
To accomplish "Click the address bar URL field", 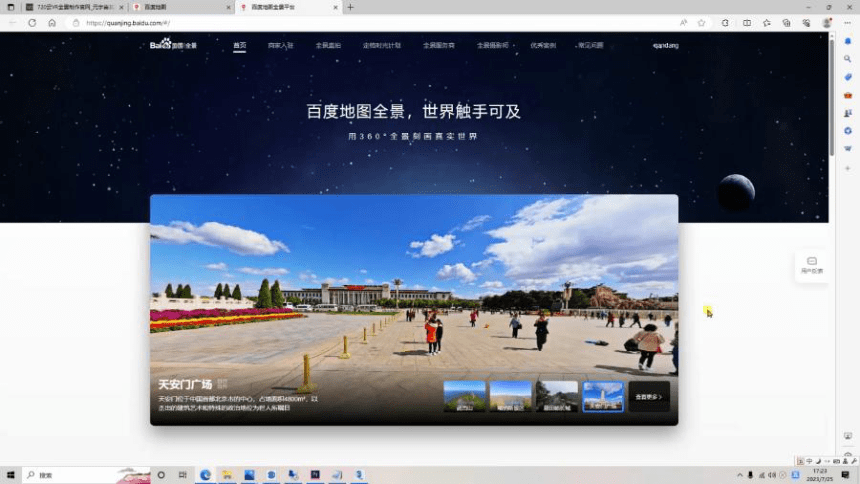I will click(x=378, y=23).
